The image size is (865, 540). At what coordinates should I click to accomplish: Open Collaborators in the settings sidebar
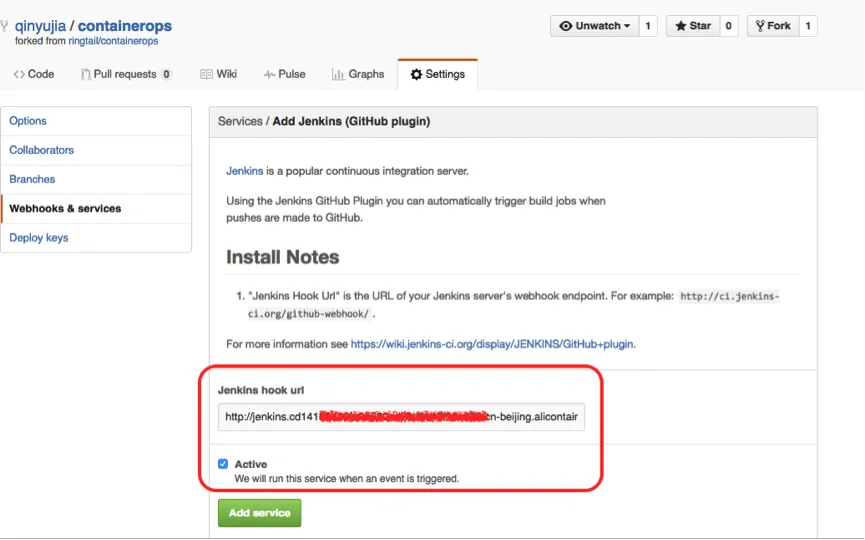pyautogui.click(x=96, y=150)
